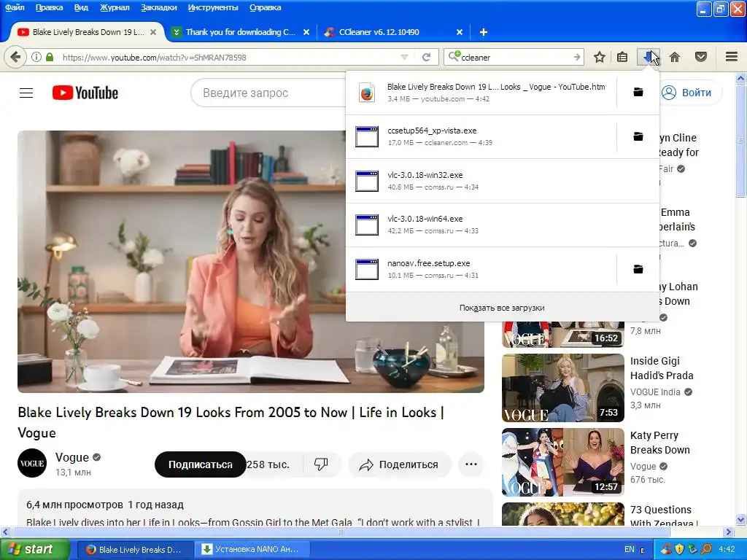Screen dimensions: 747x560
Task: Open the 16:52 Vogue video thumbnail
Action: click(562, 334)
